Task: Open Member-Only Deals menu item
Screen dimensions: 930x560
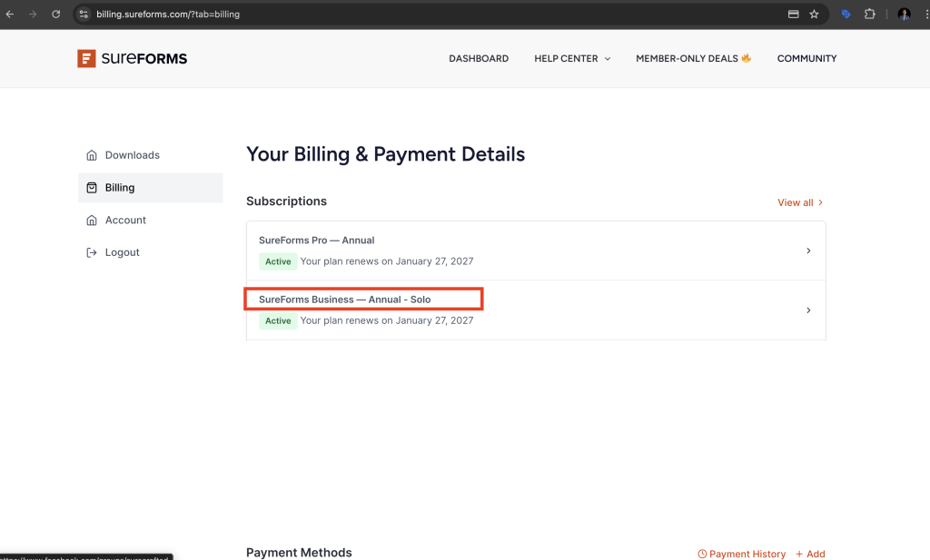Action: [693, 59]
